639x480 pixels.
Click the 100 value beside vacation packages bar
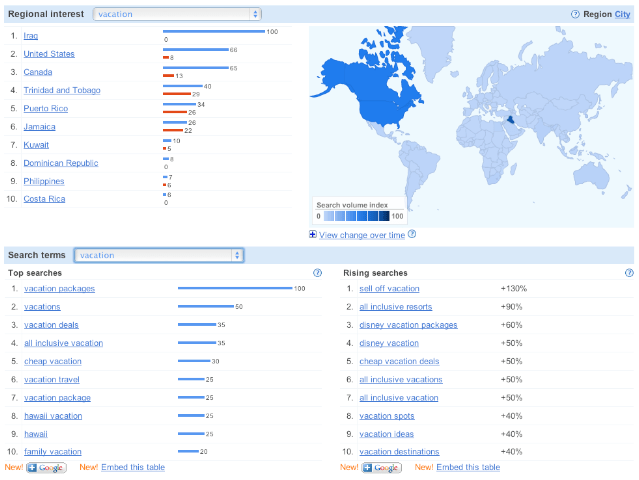tap(300, 288)
